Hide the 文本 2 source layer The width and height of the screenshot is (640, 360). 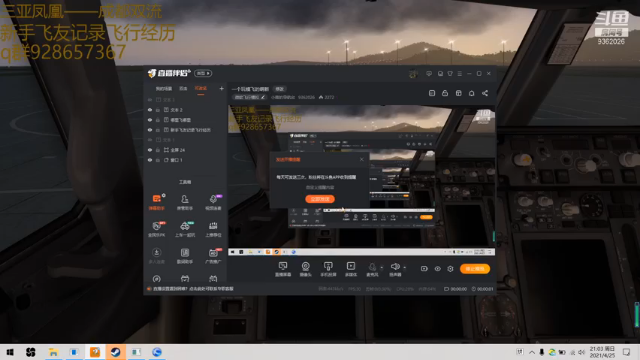150,110
